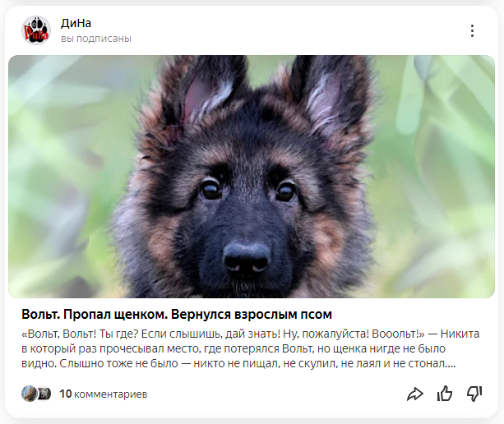Viewport: 504px width, 424px height.
Task: Open the 10 комментариев comments link
Action: [103, 394]
